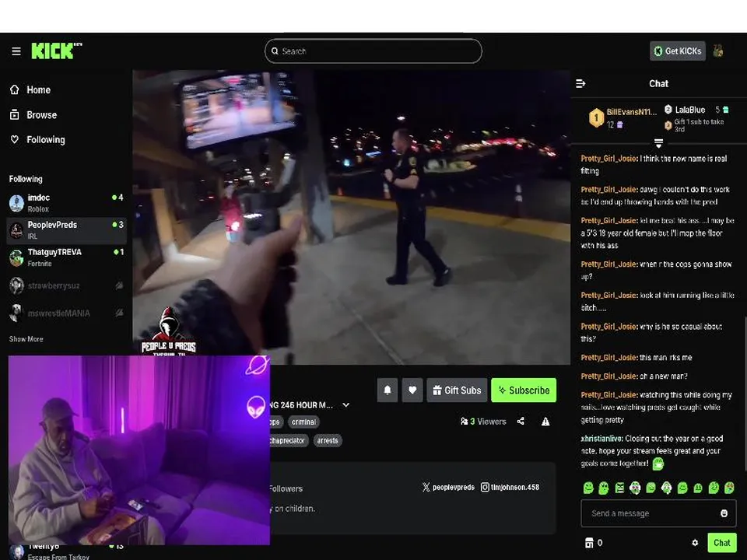Click the share stream icon
Screen dimensions: 747x560
click(x=521, y=422)
